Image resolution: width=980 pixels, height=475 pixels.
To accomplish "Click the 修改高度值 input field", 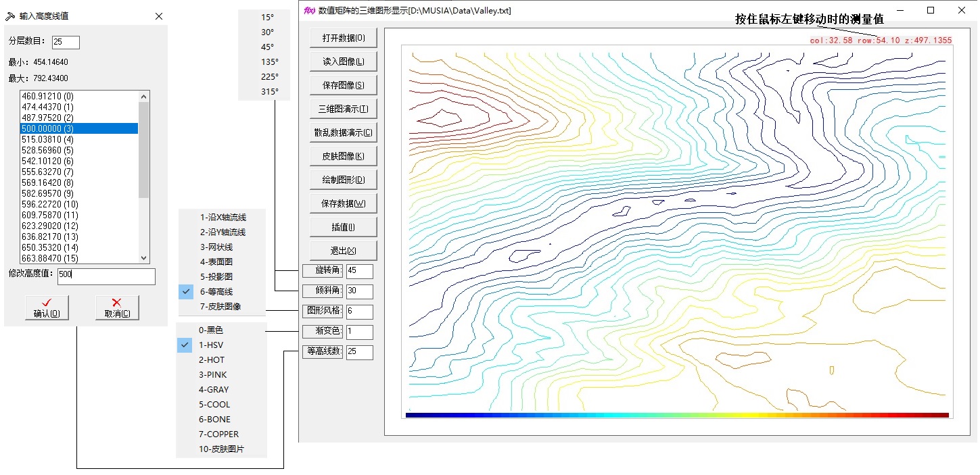I will click(106, 276).
